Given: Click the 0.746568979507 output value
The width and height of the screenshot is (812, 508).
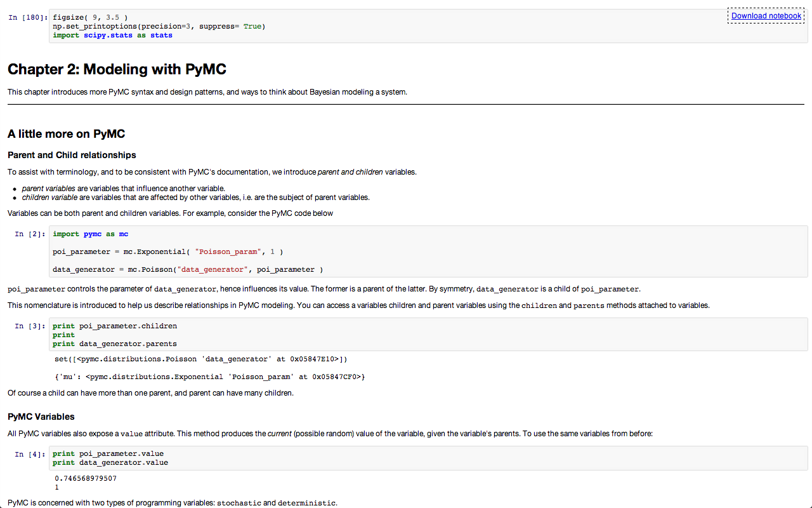Looking at the screenshot, I should [x=86, y=479].
